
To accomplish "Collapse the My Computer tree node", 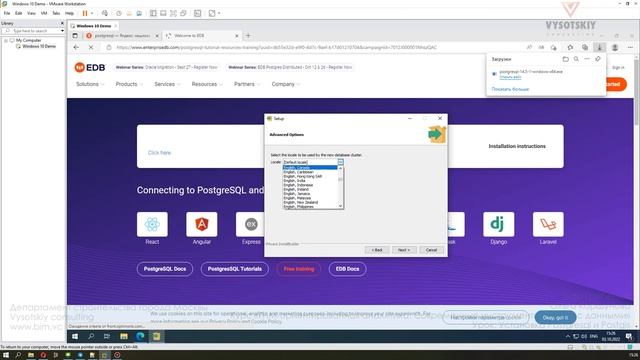I will point(6,40).
